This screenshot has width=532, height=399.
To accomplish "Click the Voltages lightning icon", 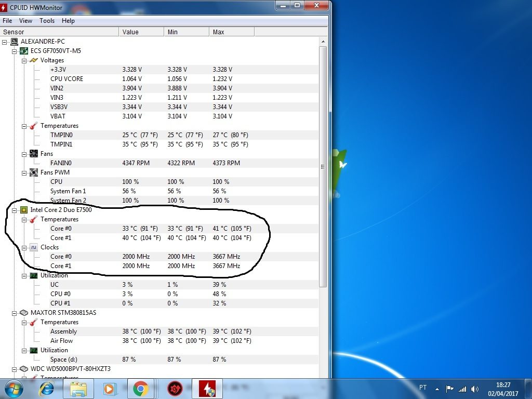I will click(x=34, y=60).
